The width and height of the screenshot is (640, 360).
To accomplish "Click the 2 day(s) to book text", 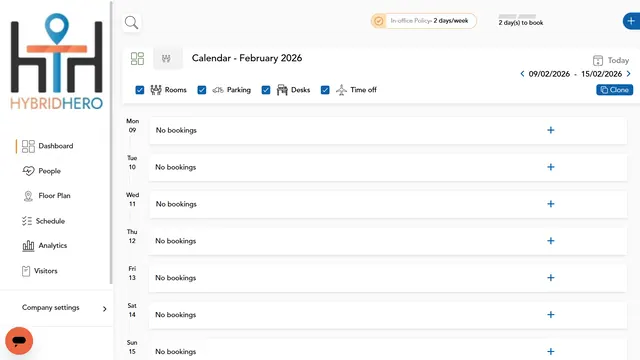I will pos(521,23).
